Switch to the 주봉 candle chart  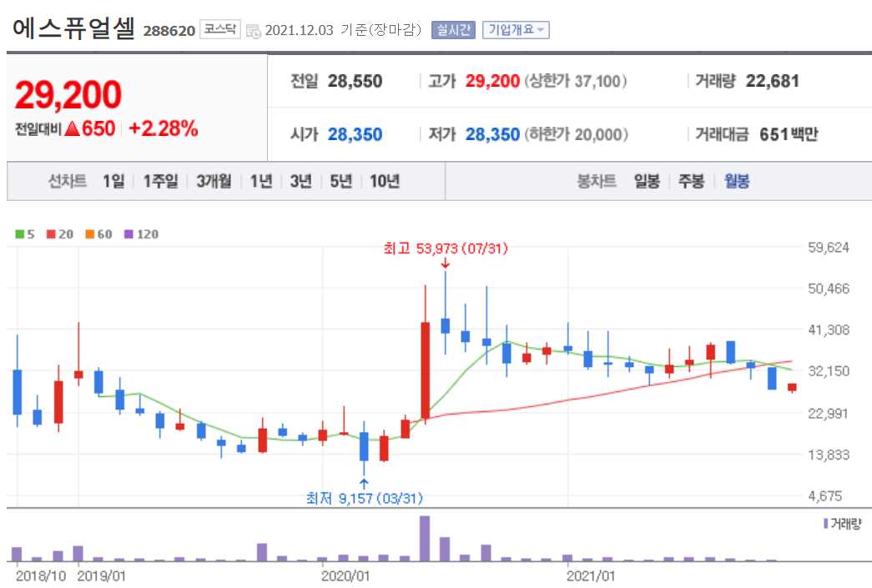tap(691, 181)
